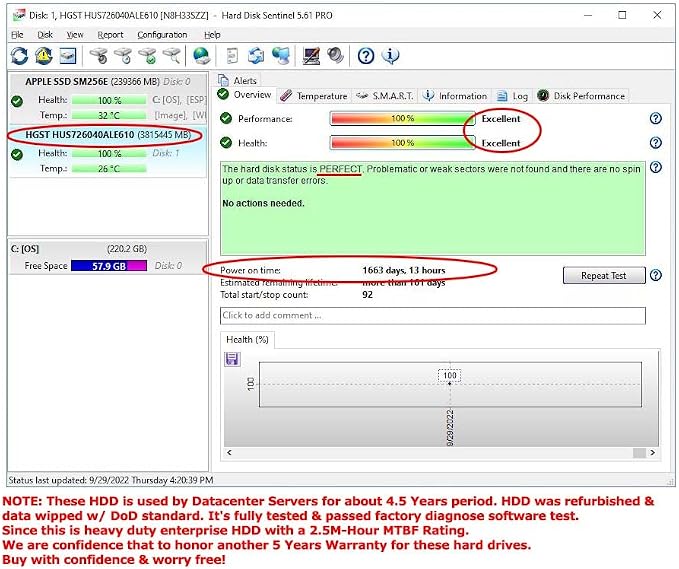Open the S.M.A.R.T. tab
Image resolution: width=679 pixels, height=569 pixels.
384,96
